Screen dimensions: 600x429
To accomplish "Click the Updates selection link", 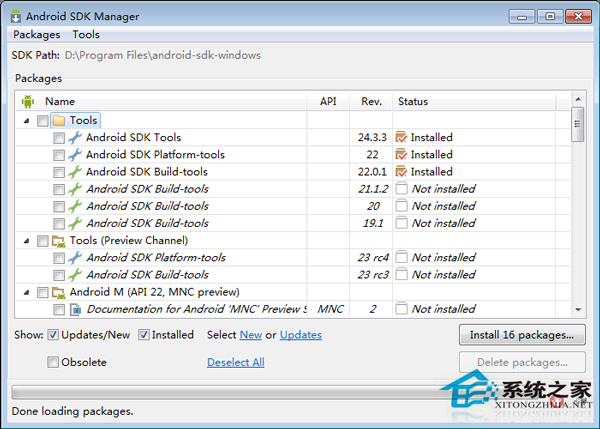I will (301, 335).
